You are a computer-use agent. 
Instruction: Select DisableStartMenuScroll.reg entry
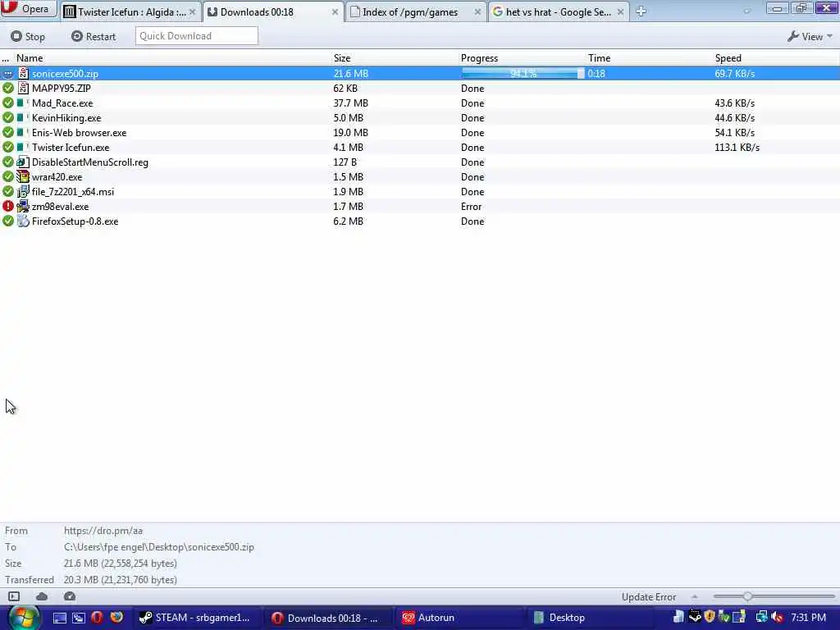click(420, 162)
